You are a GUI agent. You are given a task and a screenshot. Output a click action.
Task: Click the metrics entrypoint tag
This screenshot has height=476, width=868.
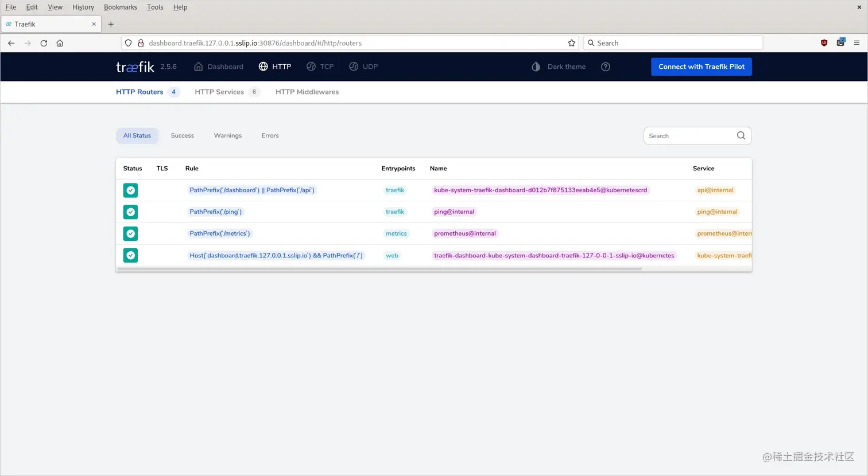(x=396, y=234)
